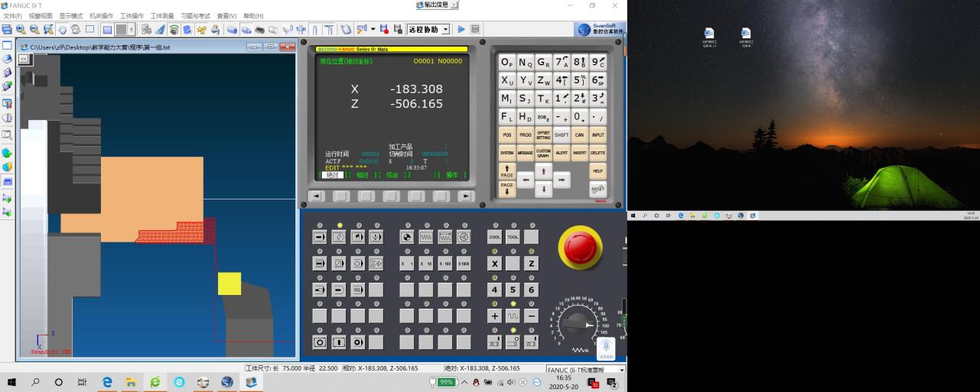Open the 远程协助 dropdown in toolbar

[x=445, y=29]
